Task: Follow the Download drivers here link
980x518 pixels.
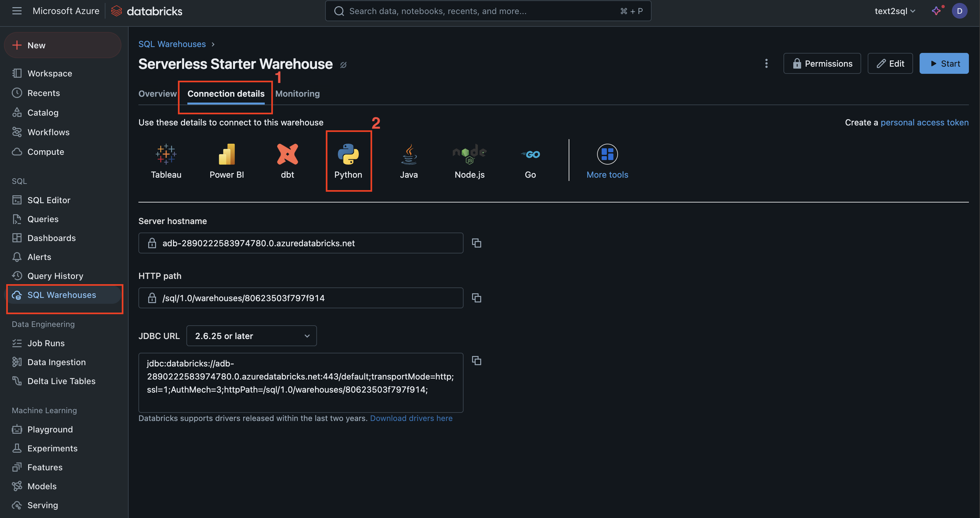Action: (x=411, y=418)
